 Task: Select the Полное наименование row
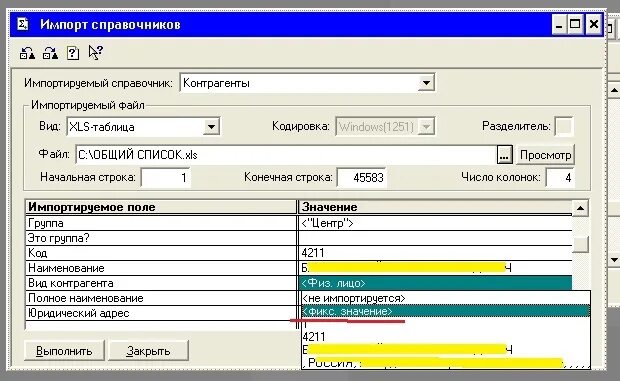pyautogui.click(x=161, y=298)
